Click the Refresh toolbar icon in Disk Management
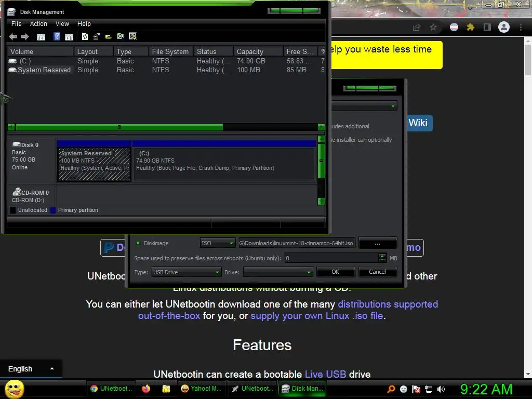This screenshot has width=532, height=399. click(x=85, y=36)
